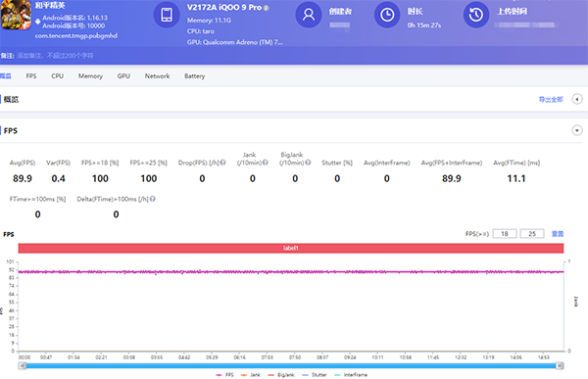Open the Drop(FPS) help tooltip icon
The width and height of the screenshot is (588, 379).
point(222,163)
